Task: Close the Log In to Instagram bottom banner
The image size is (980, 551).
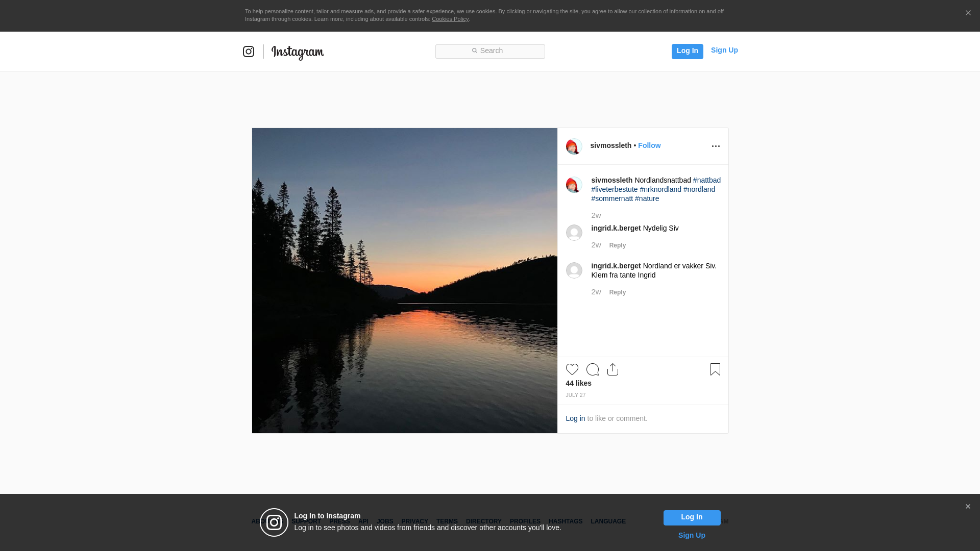Action: tap(968, 507)
